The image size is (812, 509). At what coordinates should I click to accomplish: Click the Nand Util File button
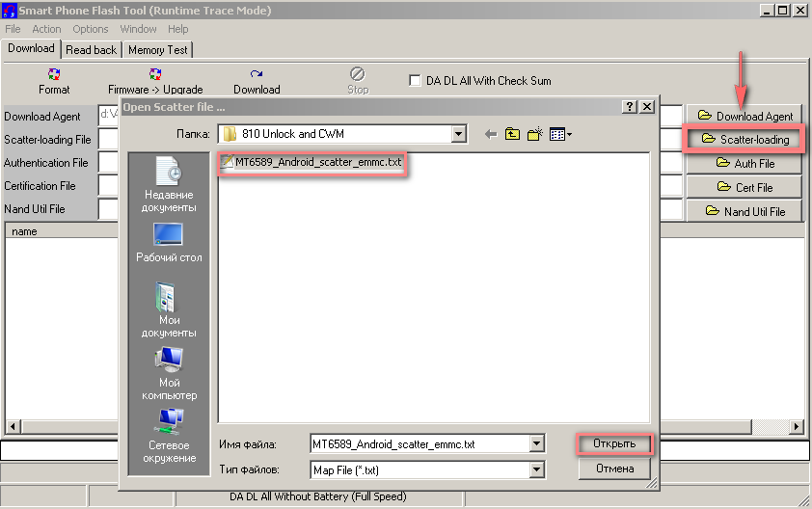point(744,211)
